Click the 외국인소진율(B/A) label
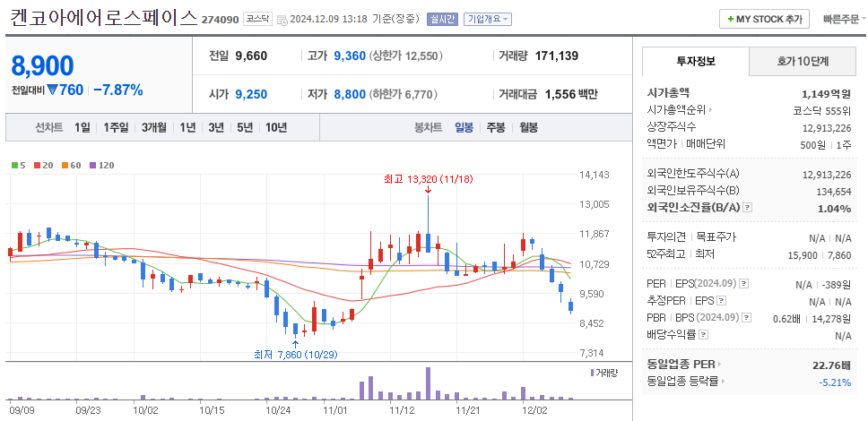Viewport: 868px width, 421px height. point(693,208)
